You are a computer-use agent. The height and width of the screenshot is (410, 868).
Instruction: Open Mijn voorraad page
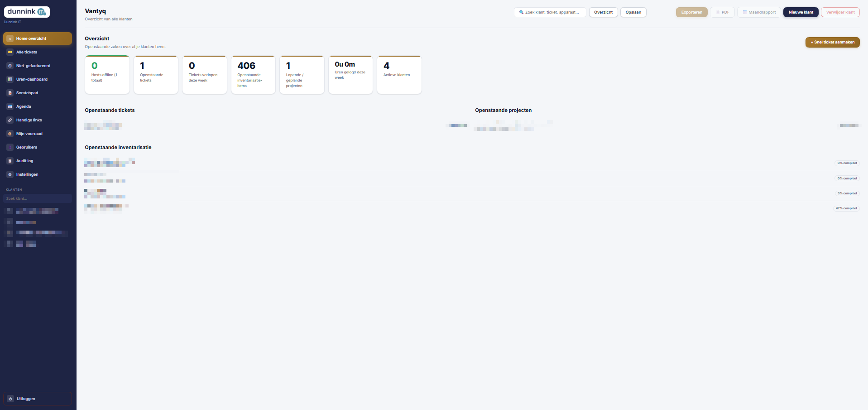[x=38, y=134]
